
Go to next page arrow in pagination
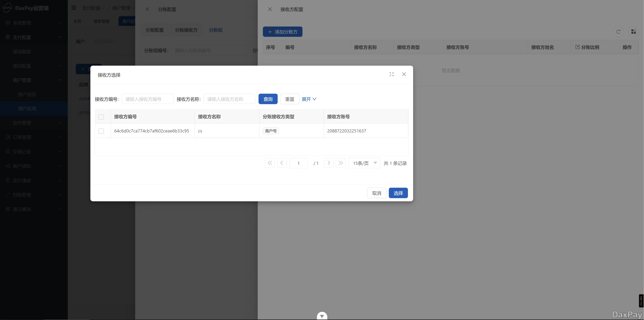click(328, 163)
